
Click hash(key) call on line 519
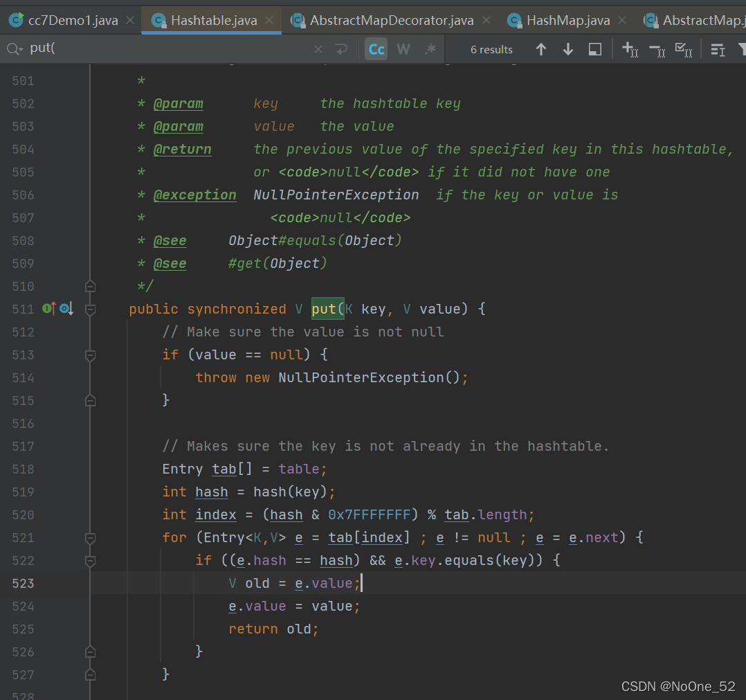click(290, 492)
